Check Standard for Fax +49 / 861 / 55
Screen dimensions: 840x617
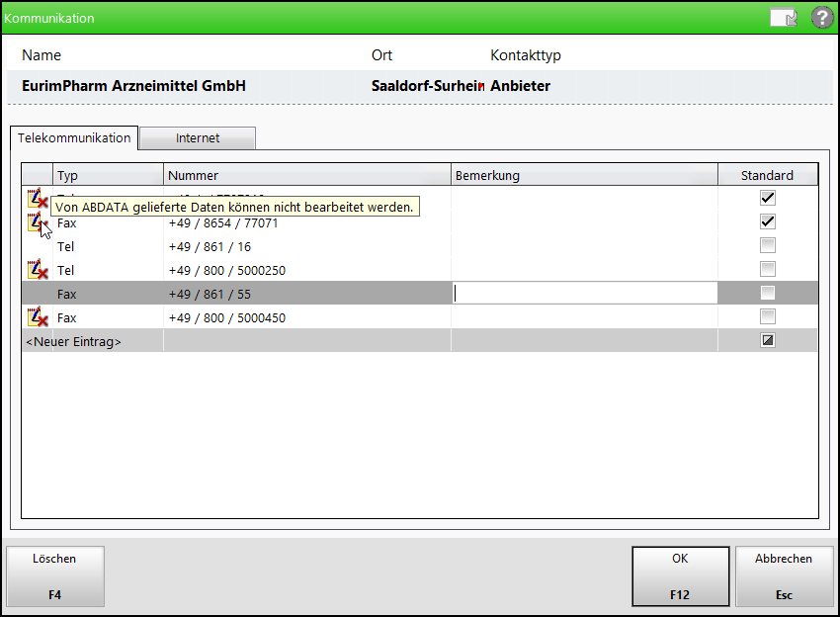point(768,293)
